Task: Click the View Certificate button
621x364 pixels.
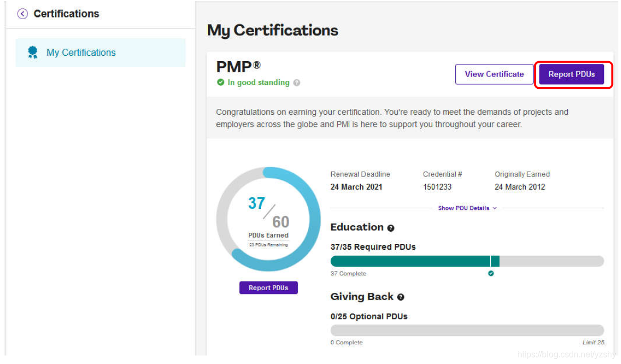Action: pyautogui.click(x=494, y=74)
